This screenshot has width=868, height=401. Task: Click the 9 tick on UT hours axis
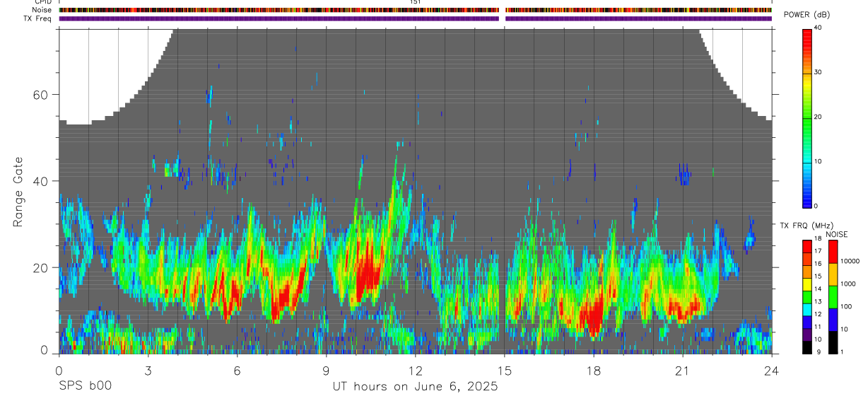click(x=326, y=370)
